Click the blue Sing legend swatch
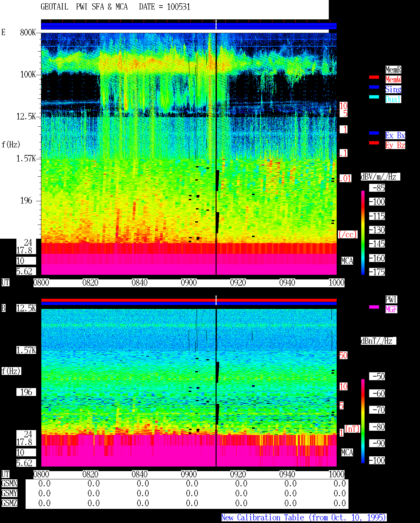420x523 pixels. point(374,87)
